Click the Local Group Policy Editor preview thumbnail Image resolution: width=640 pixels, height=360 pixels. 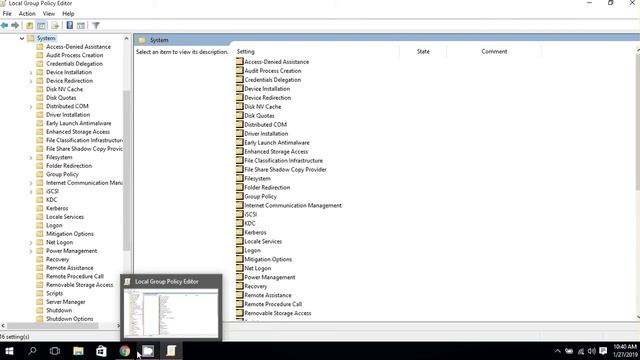tap(171, 313)
